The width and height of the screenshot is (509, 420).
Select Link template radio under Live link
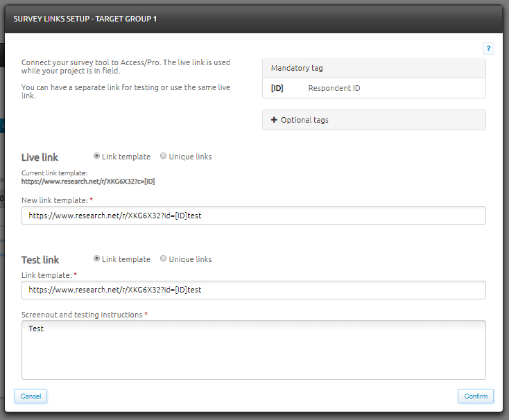click(x=97, y=156)
